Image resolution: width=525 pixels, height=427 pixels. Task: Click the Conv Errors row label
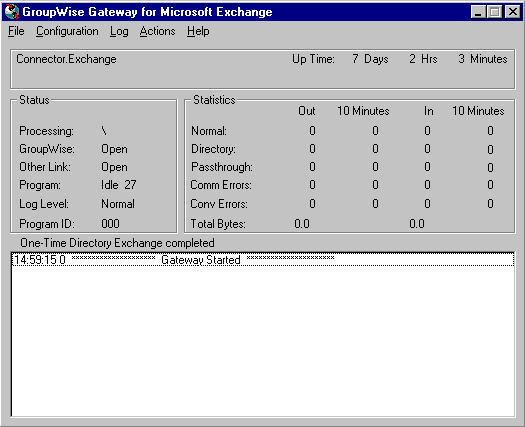click(x=219, y=204)
